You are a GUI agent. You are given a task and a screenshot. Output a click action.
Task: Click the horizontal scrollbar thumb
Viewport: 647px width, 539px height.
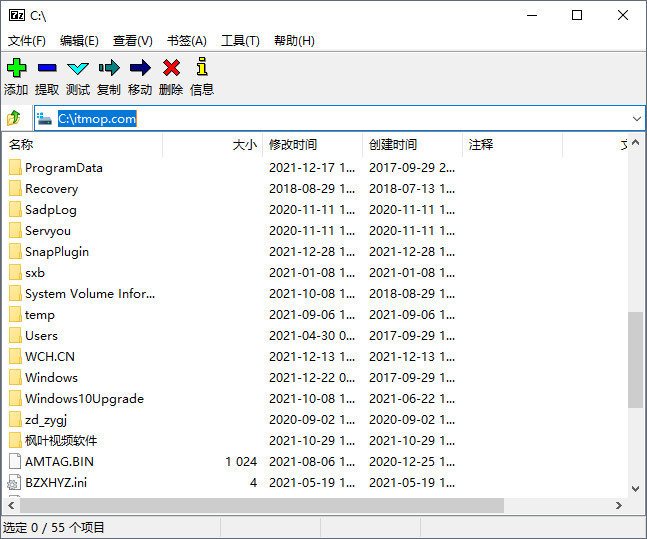(x=262, y=505)
